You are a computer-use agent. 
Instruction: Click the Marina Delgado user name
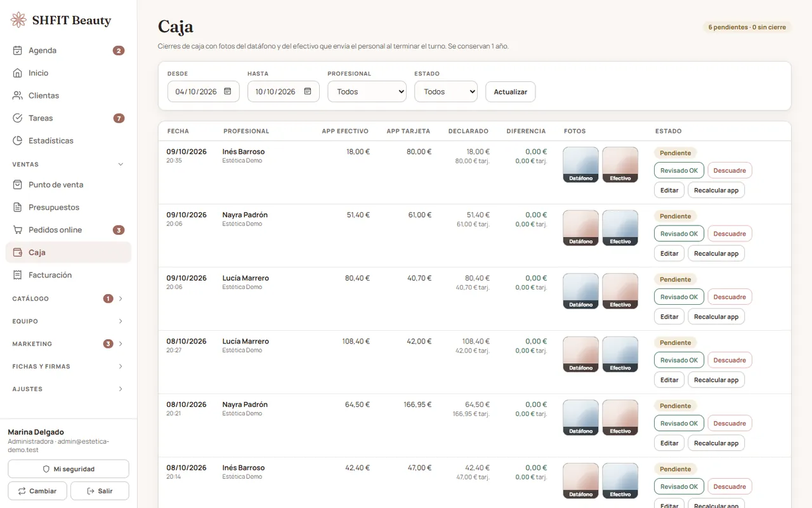(x=36, y=432)
